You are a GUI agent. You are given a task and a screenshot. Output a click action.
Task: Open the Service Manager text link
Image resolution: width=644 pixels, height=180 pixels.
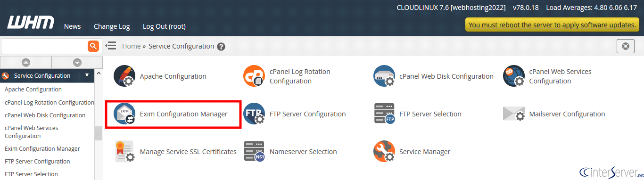(x=425, y=152)
